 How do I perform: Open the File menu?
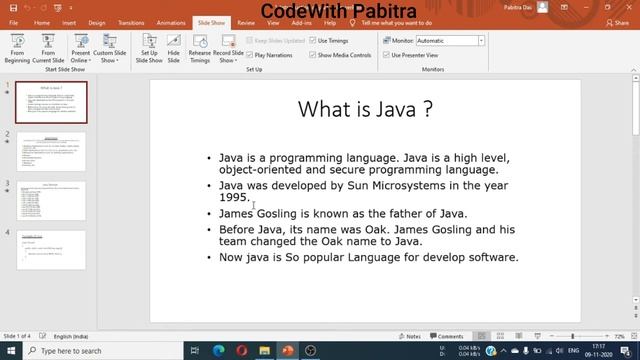pos(13,23)
